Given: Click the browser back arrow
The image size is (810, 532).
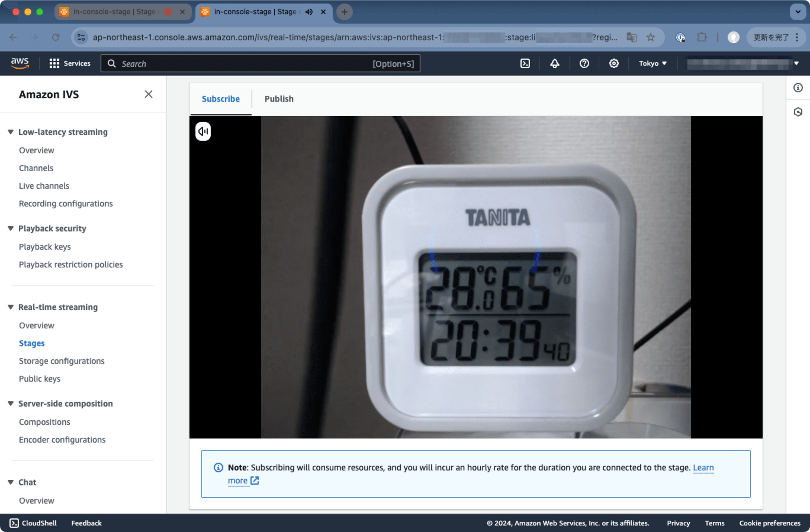Looking at the screenshot, I should tap(13, 37).
